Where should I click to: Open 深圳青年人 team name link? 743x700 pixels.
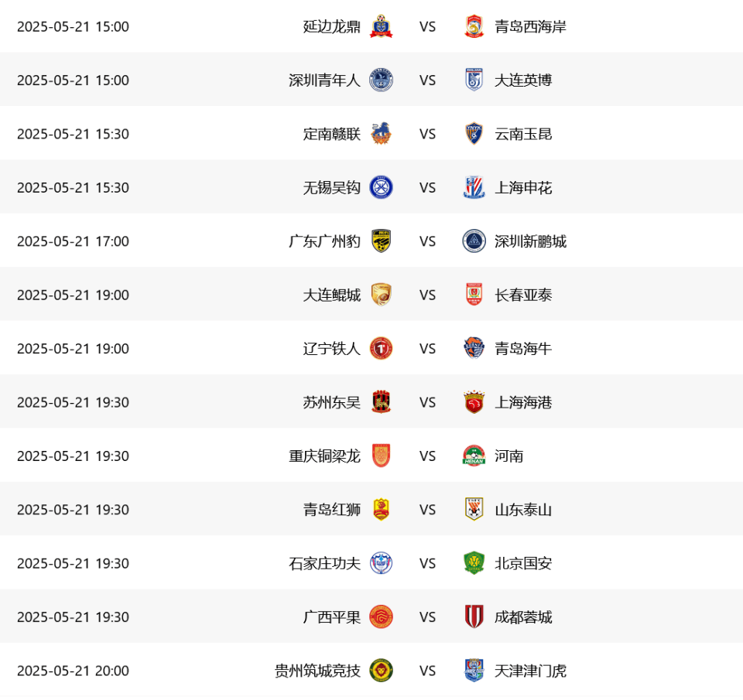click(324, 80)
